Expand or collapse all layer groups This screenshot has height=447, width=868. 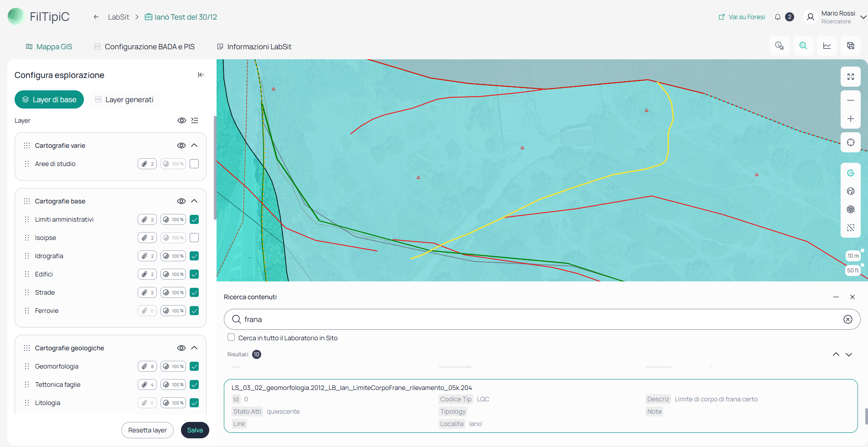click(195, 120)
